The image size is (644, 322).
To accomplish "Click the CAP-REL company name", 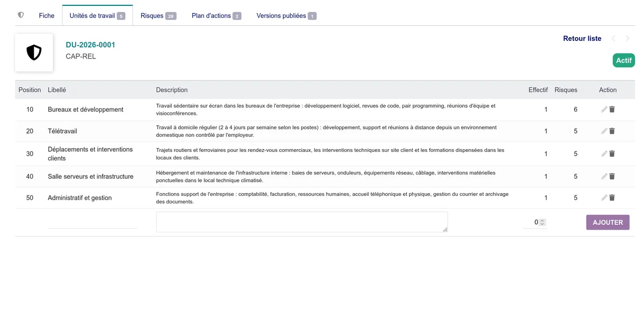I will click(81, 56).
